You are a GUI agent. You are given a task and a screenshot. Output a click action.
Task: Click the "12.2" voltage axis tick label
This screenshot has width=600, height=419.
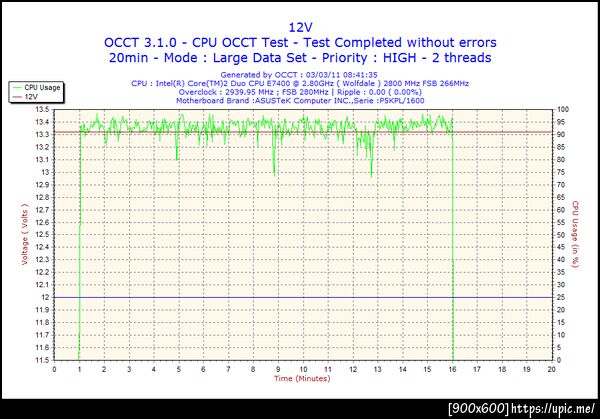click(42, 272)
